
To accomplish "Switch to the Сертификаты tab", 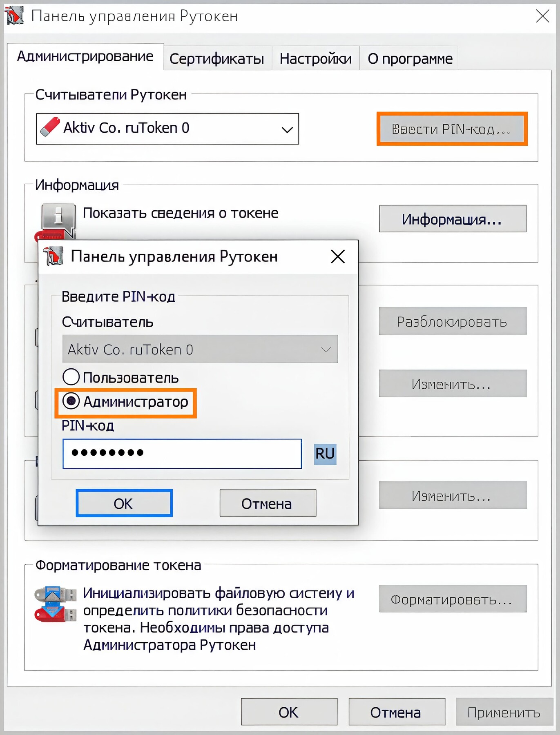I will [217, 59].
